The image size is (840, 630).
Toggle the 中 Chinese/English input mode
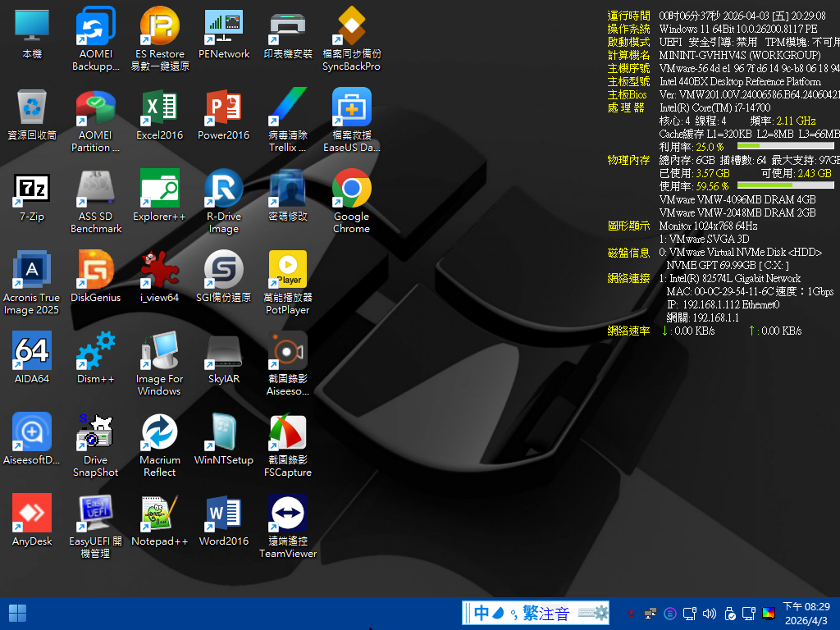pos(482,613)
